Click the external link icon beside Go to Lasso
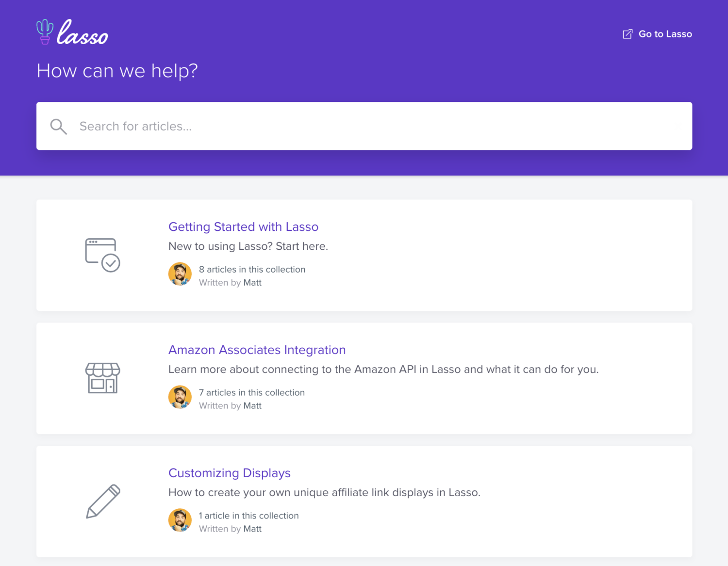Image resolution: width=728 pixels, height=566 pixels. point(628,34)
